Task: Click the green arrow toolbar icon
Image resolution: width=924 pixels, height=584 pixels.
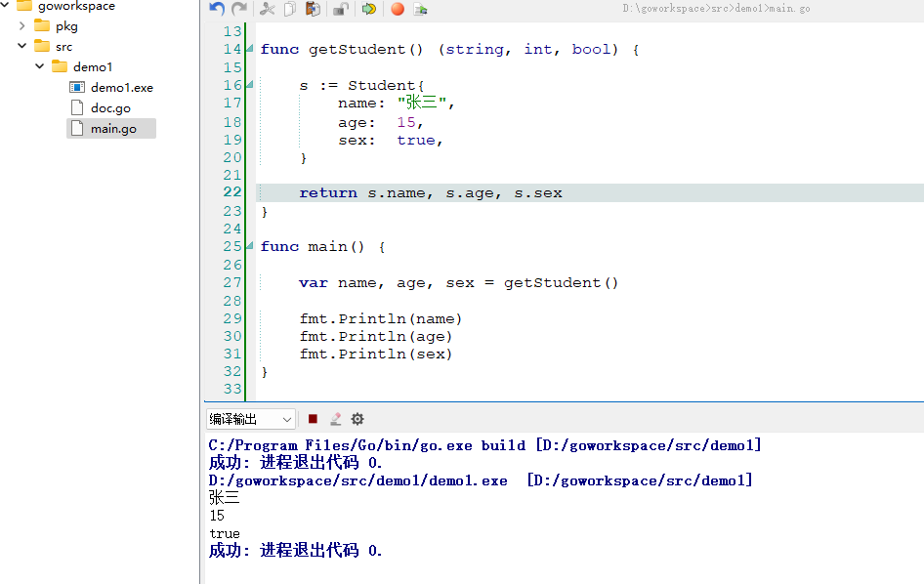Action: click(x=368, y=9)
